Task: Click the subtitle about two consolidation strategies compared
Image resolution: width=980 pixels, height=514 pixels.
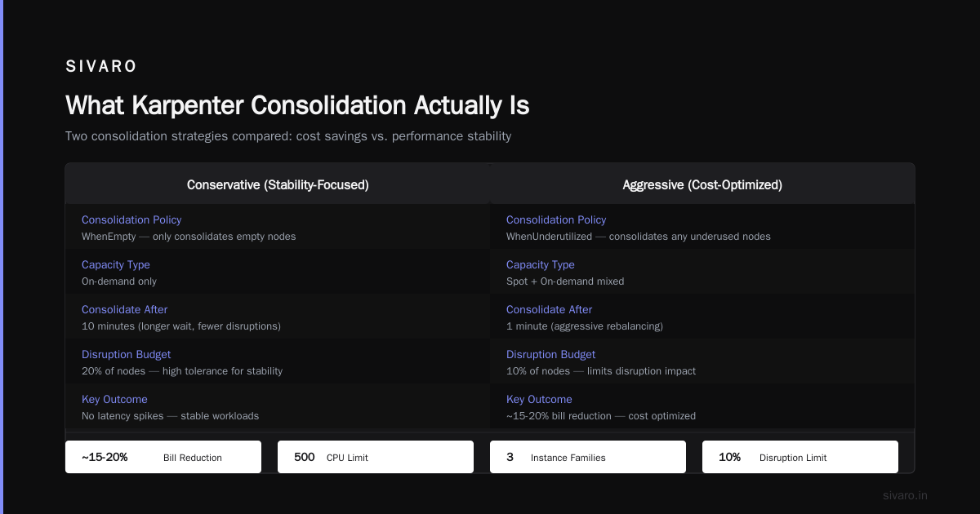Action: [x=288, y=136]
